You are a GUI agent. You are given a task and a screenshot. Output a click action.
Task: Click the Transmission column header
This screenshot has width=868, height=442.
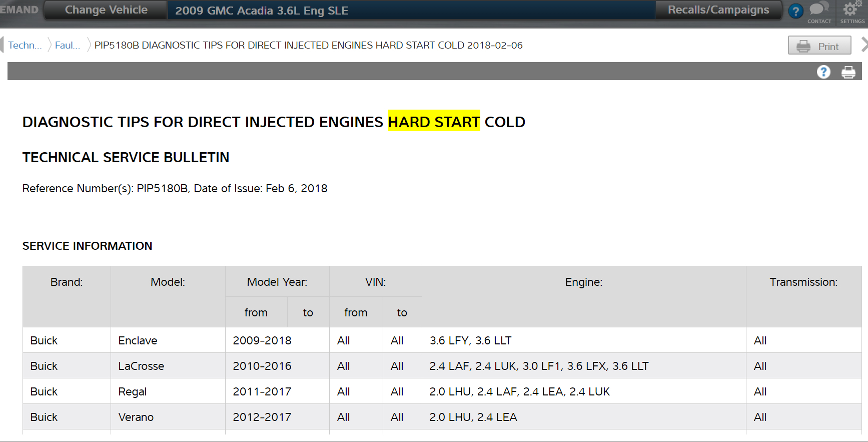pos(803,282)
